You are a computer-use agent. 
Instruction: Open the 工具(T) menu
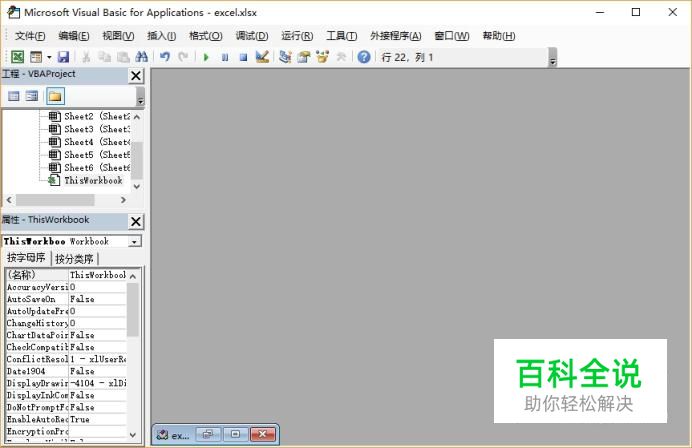tap(342, 36)
